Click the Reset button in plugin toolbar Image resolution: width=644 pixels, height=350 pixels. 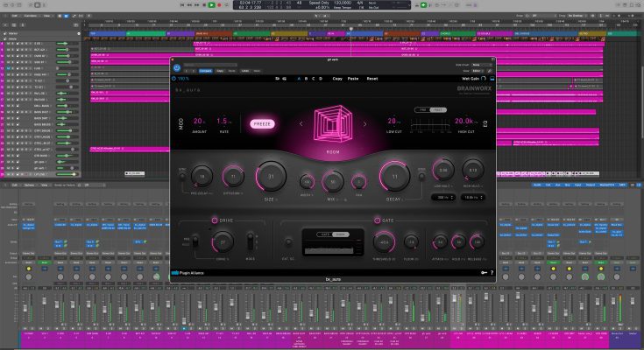tap(372, 78)
